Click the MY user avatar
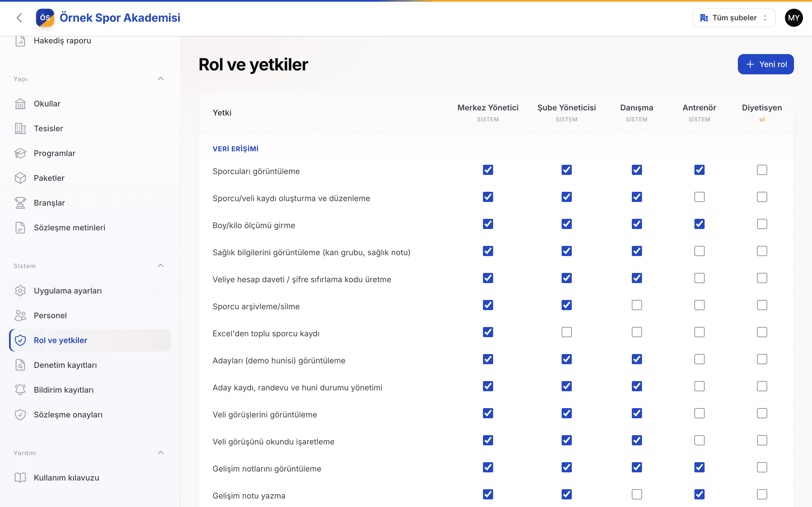The width and height of the screenshot is (812, 507). [x=794, y=18]
